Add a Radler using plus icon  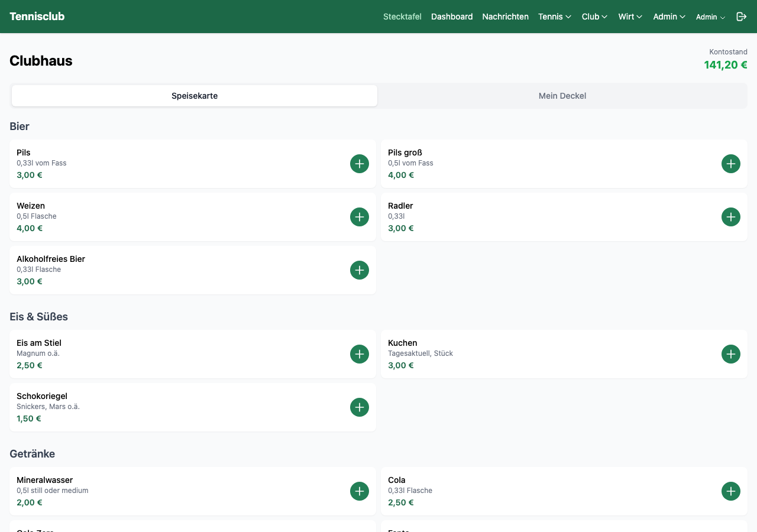731,217
